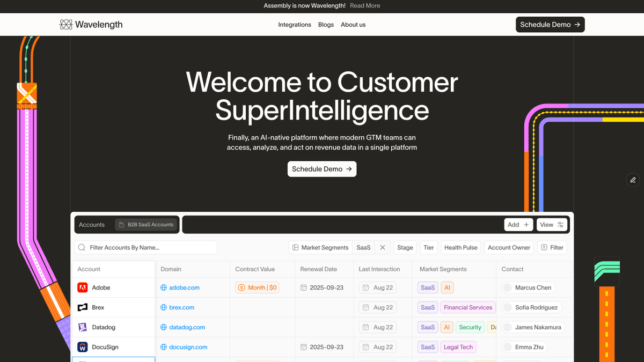The image size is (644, 362).
Task: Click the globe icon beside datadog.com
Action: point(164,328)
